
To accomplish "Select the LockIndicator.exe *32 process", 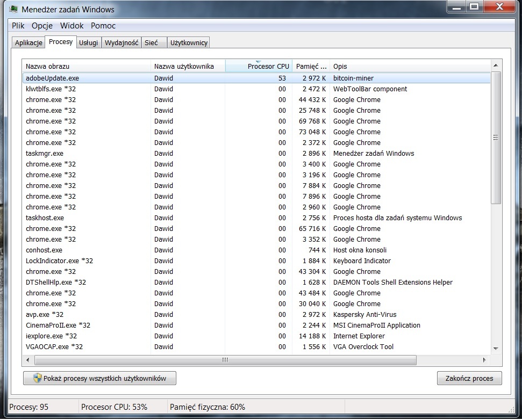I will coord(256,260).
